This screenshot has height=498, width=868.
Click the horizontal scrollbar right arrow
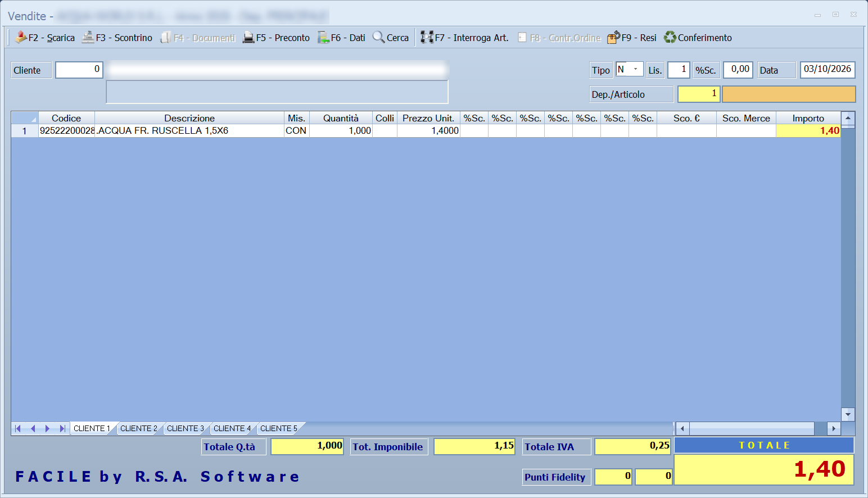(x=834, y=428)
